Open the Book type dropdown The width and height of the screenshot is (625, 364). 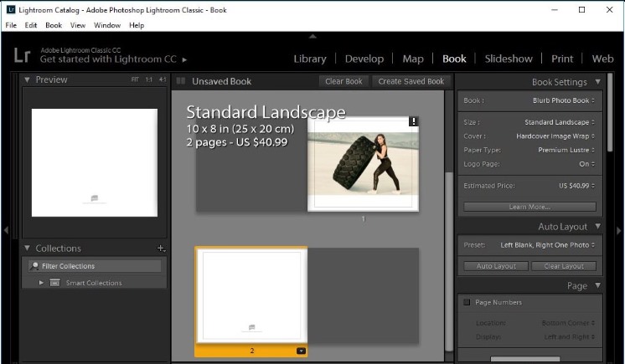coord(564,100)
